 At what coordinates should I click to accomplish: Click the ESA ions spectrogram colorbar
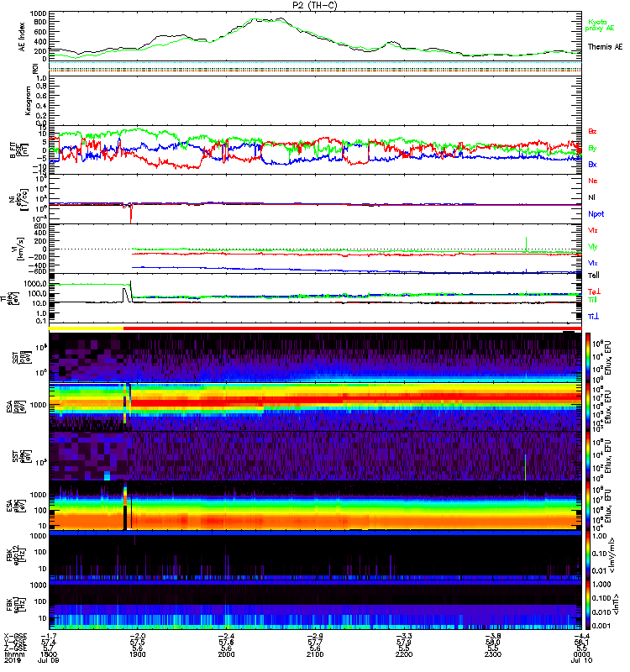(x=588, y=407)
